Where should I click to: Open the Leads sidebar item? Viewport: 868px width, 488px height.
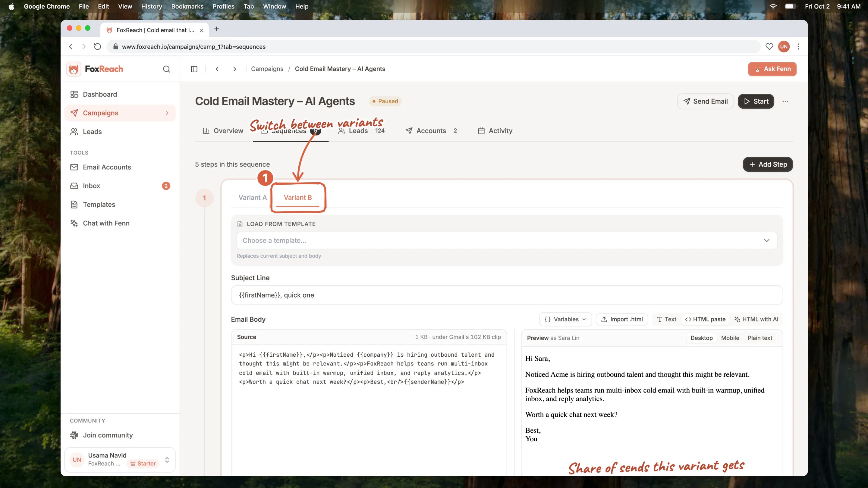coord(120,132)
